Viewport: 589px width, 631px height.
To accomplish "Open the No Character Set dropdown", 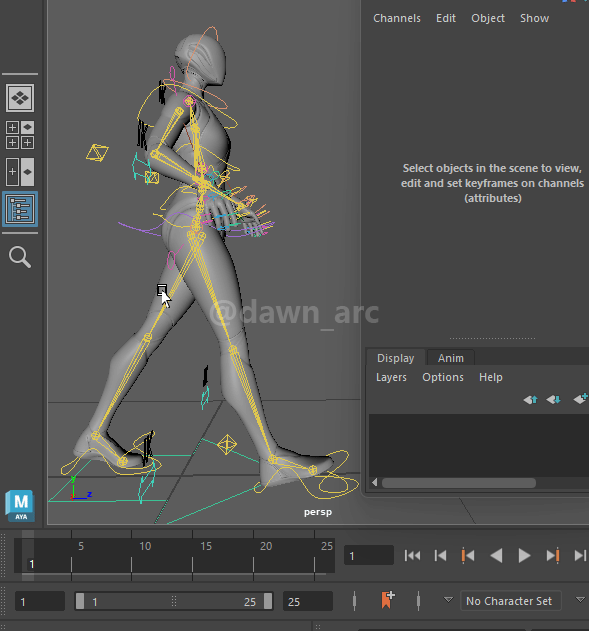I will pyautogui.click(x=510, y=601).
